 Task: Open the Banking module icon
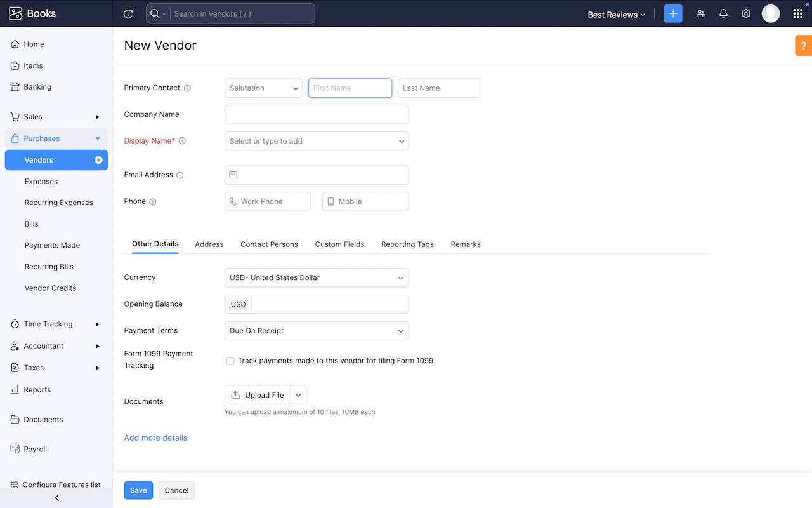14,86
